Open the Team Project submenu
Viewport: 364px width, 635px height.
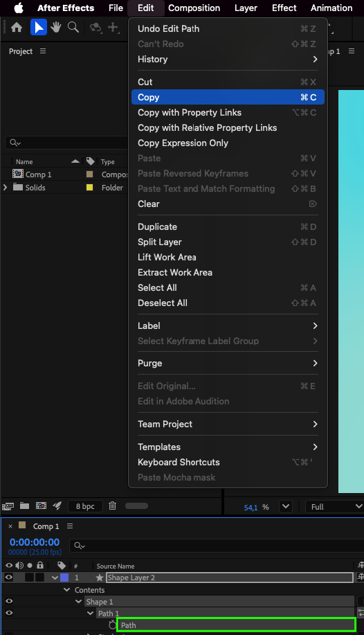coord(228,424)
